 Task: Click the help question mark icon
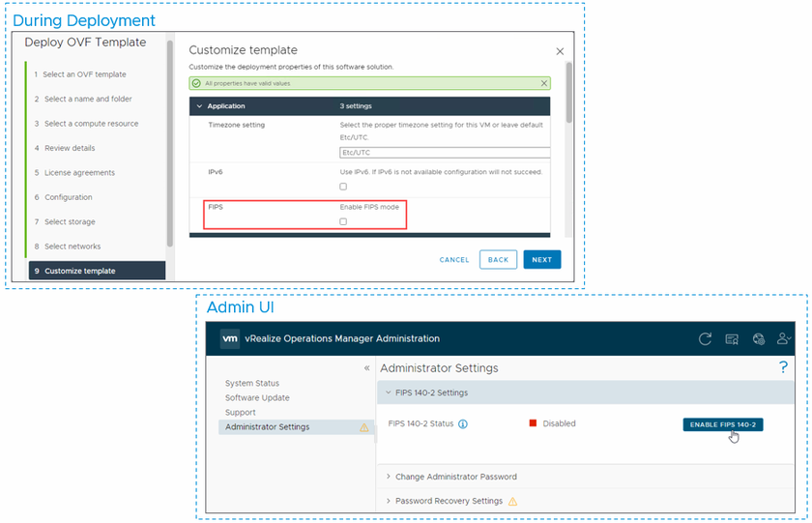click(x=783, y=367)
